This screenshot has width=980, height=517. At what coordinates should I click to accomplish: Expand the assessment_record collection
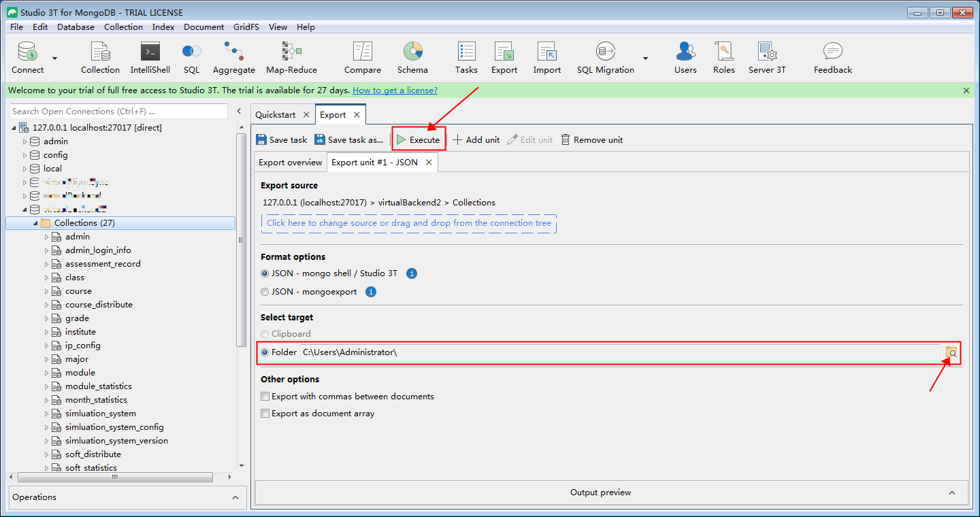47,264
